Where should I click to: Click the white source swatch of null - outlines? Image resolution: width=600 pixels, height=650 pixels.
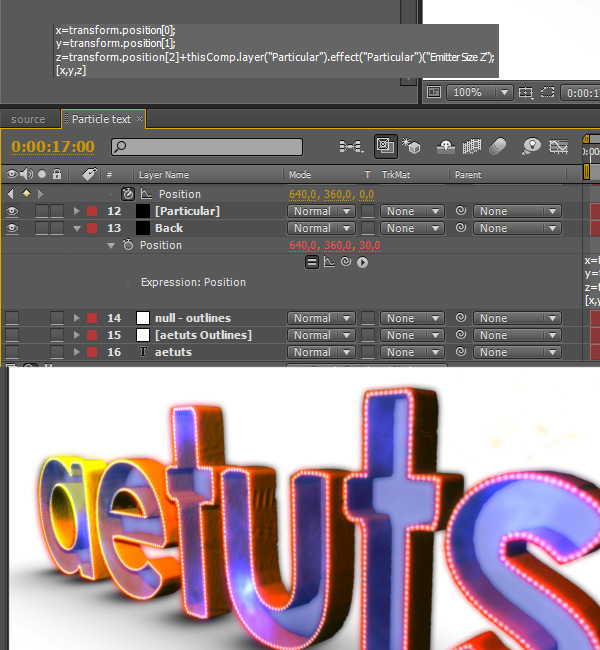tap(143, 318)
